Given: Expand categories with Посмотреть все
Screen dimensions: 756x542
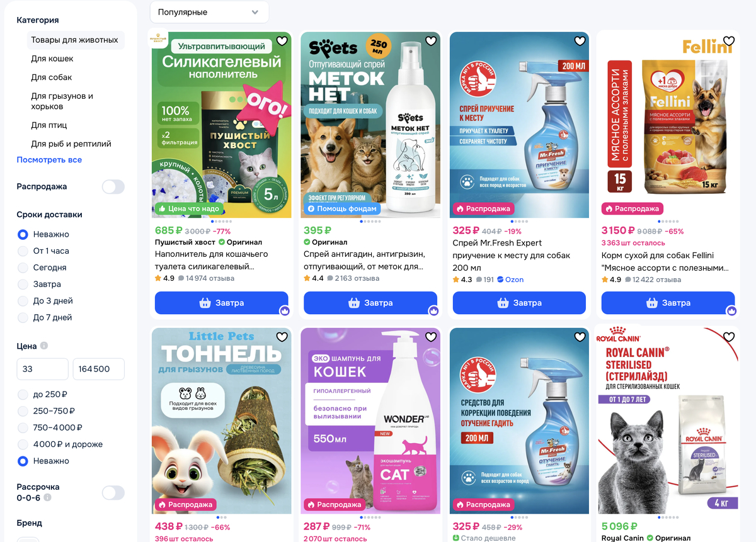Looking at the screenshot, I should [x=49, y=160].
